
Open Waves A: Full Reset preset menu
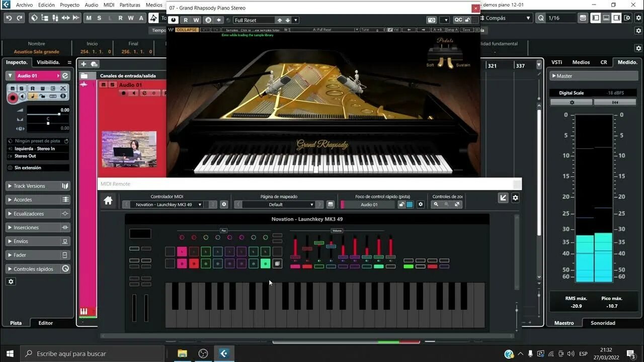[x=324, y=30]
